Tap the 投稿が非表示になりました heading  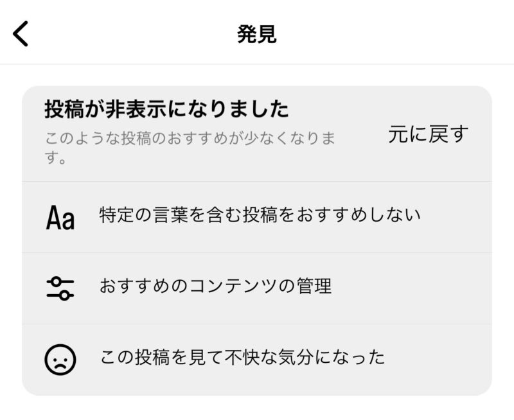point(166,109)
